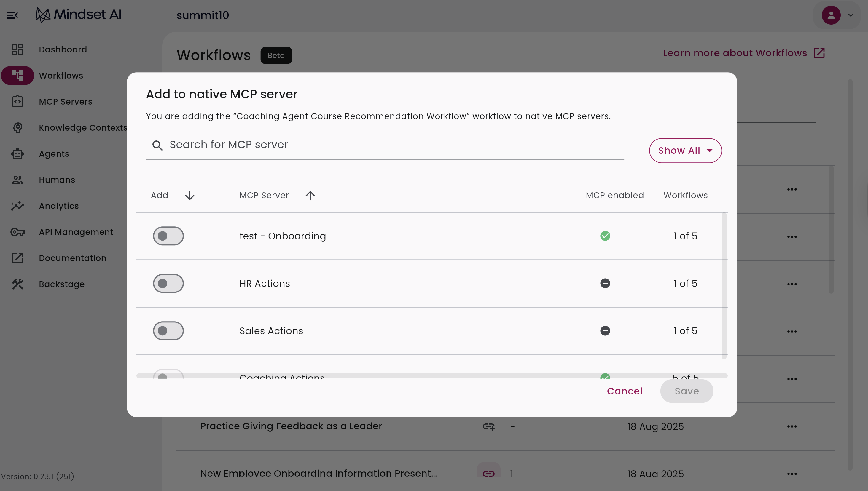This screenshot has height=491, width=868.
Task: Enable Add switch for HR Actions
Action: click(168, 283)
